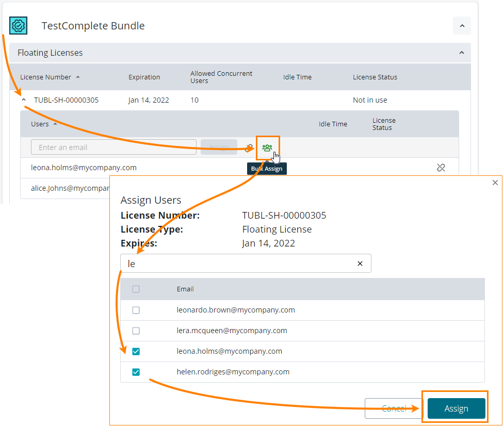Click the Bulk Assign users icon

click(x=267, y=147)
